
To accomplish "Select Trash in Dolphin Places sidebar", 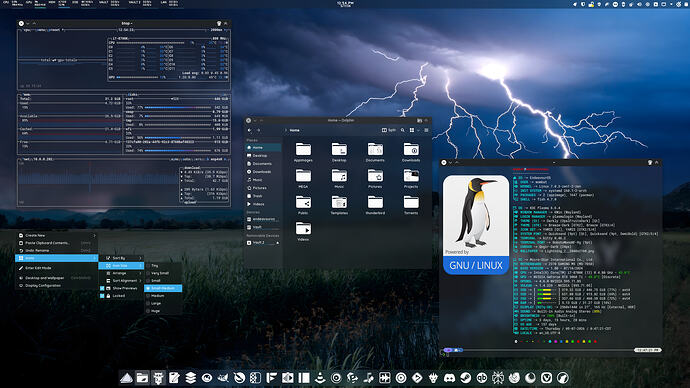I will pyautogui.click(x=263, y=196).
